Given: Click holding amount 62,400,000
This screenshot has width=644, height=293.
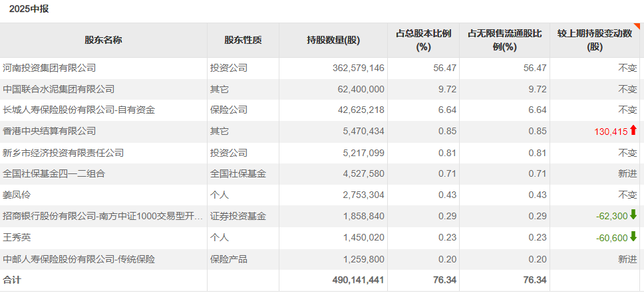Looking at the screenshot, I should point(362,89).
